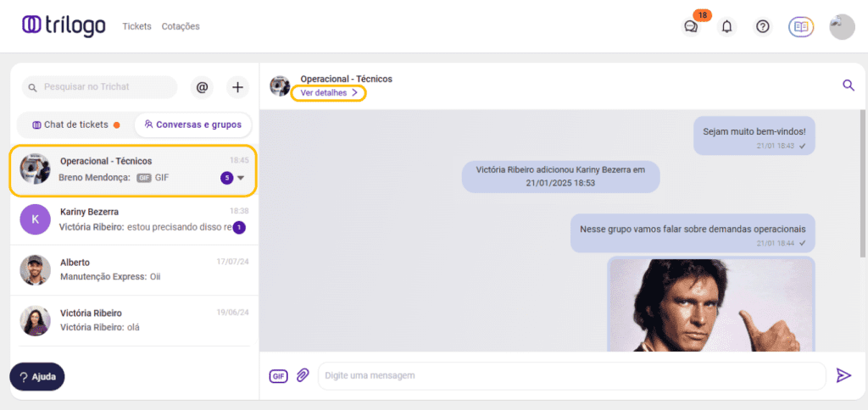The height and width of the screenshot is (410, 868).
Task: Search within conversation using magnifier icon
Action: (x=848, y=86)
